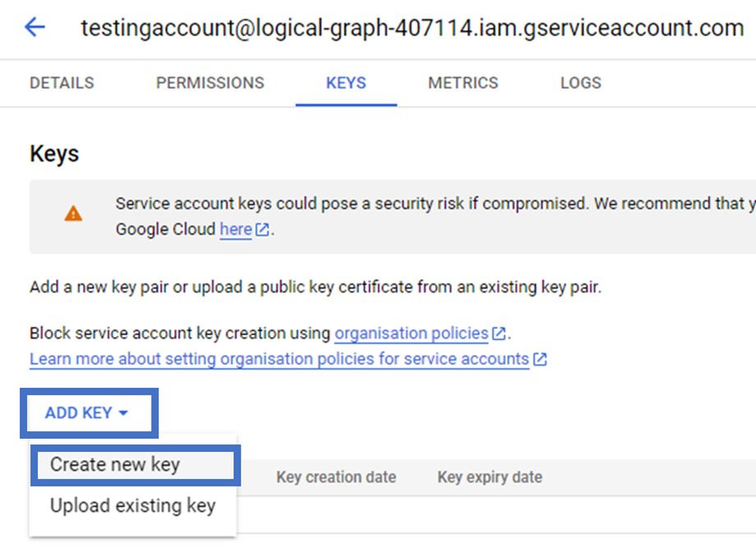
Task: Click the back navigation arrow
Action: (x=33, y=28)
